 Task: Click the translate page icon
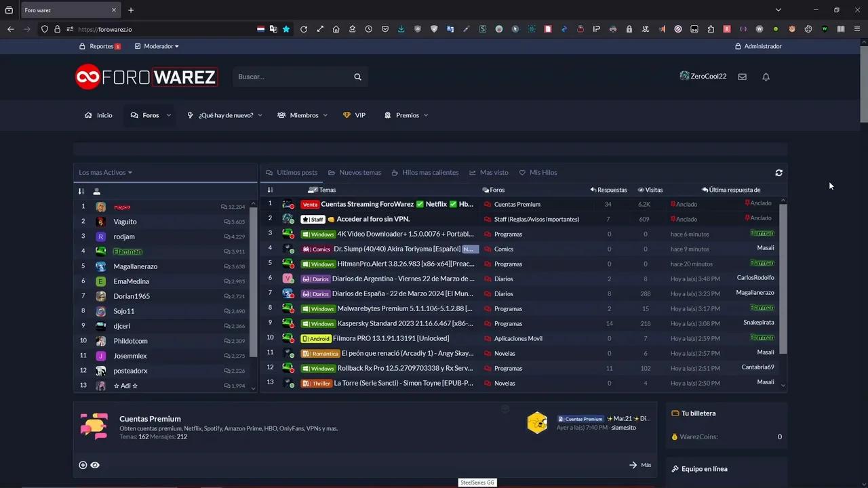click(273, 29)
